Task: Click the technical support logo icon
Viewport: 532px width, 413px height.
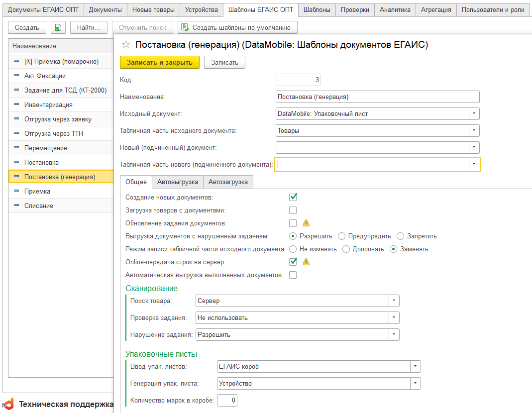Action: pyautogui.click(x=8, y=404)
